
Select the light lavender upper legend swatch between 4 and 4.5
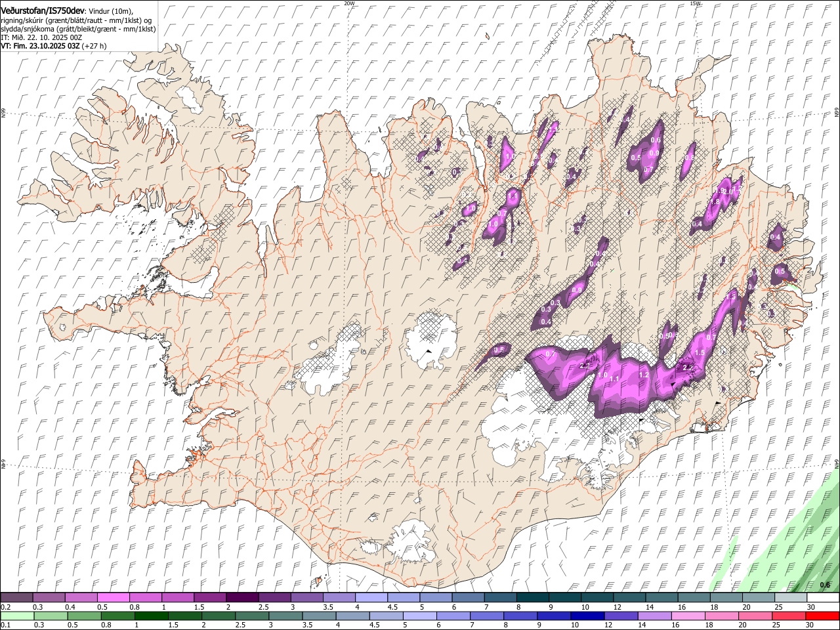coord(371,598)
